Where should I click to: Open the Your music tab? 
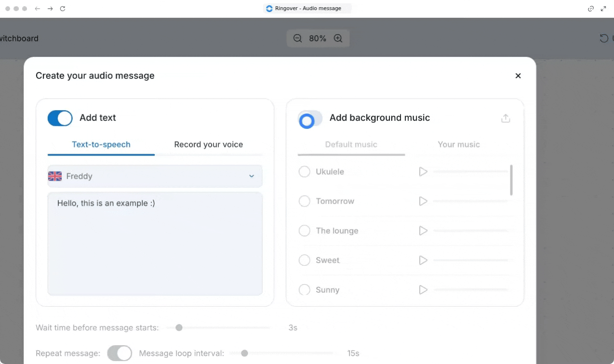pos(459,144)
